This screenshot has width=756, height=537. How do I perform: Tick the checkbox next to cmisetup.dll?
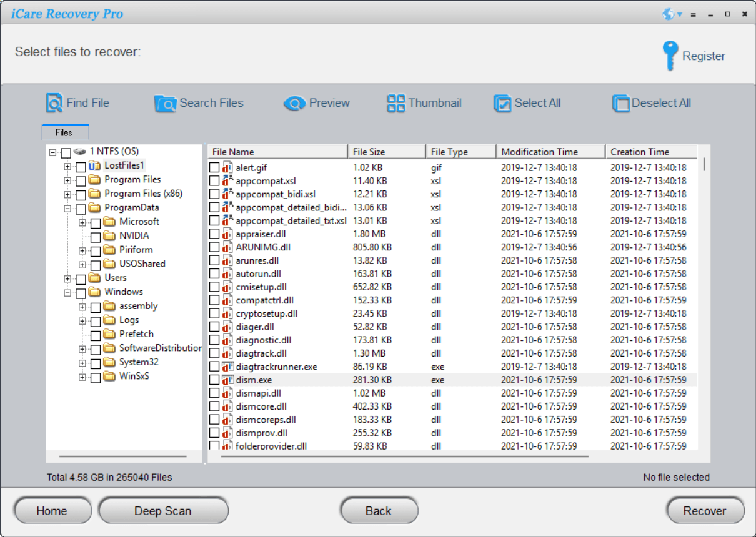point(214,287)
